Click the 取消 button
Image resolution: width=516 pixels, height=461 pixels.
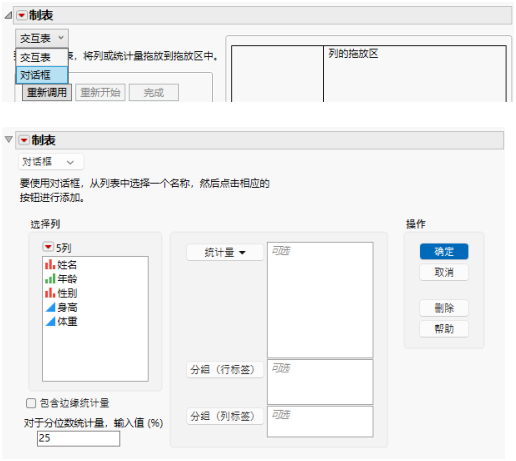(444, 272)
